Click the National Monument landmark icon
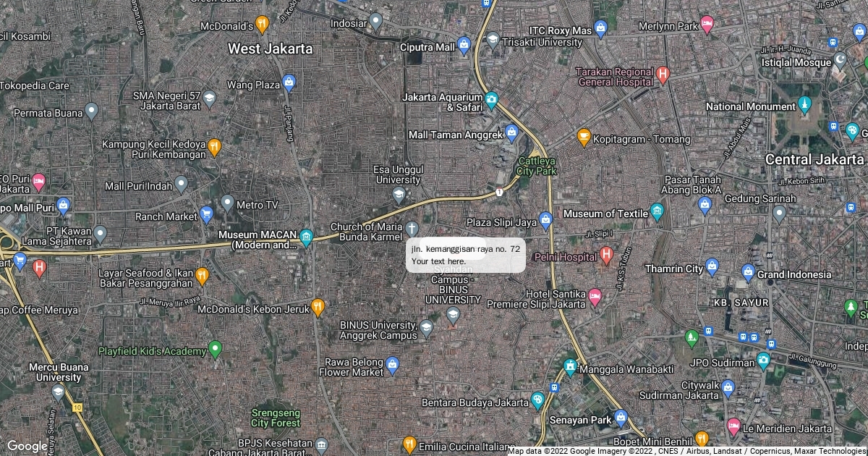The height and width of the screenshot is (456, 868). 804,106
